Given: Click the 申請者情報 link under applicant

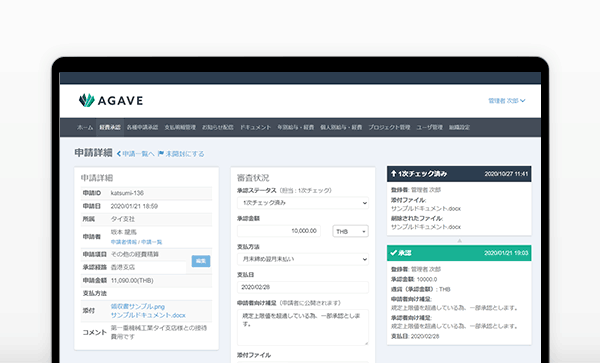Looking at the screenshot, I should click(124, 242).
